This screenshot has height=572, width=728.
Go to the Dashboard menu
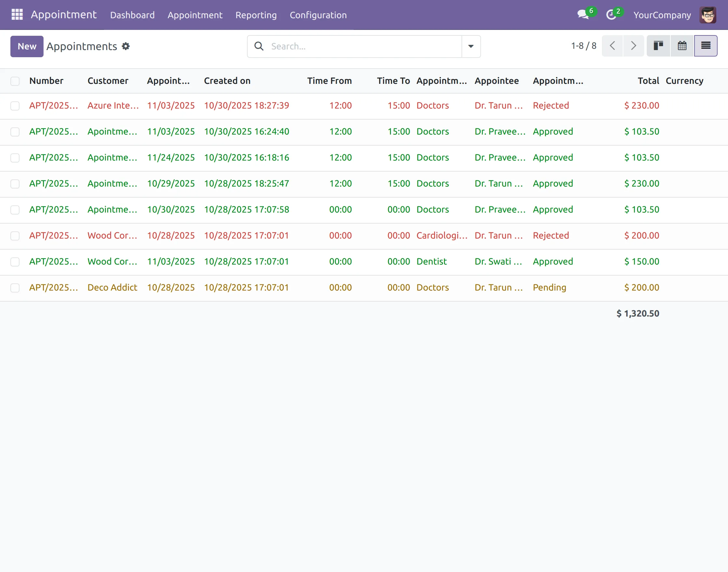[132, 15]
